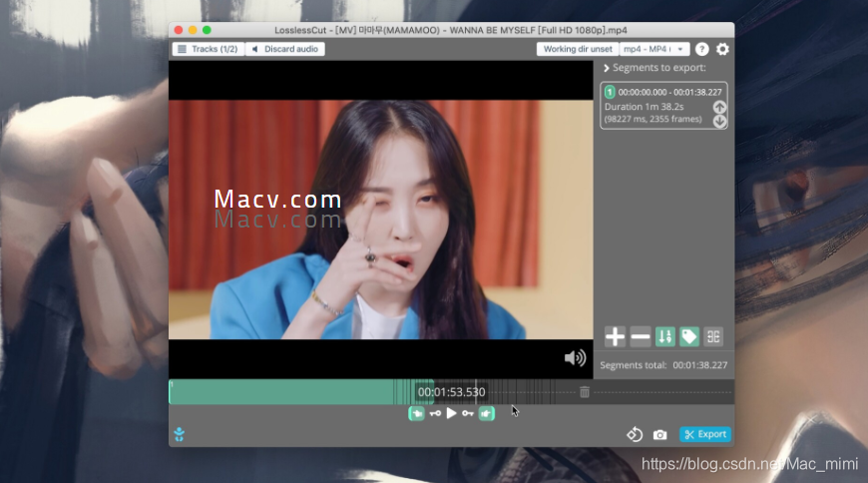Viewport: 868px width, 483px height.
Task: Toggle Discard audio
Action: [285, 49]
